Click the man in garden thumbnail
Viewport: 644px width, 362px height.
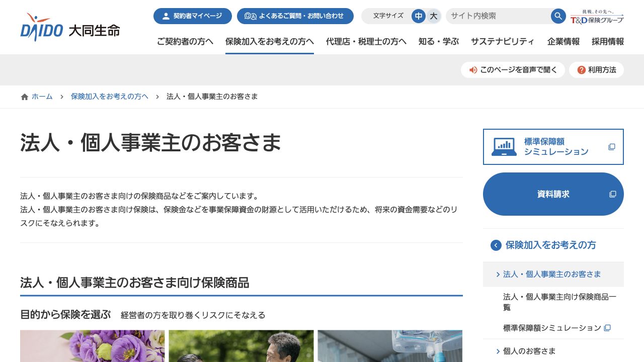[x=241, y=346]
